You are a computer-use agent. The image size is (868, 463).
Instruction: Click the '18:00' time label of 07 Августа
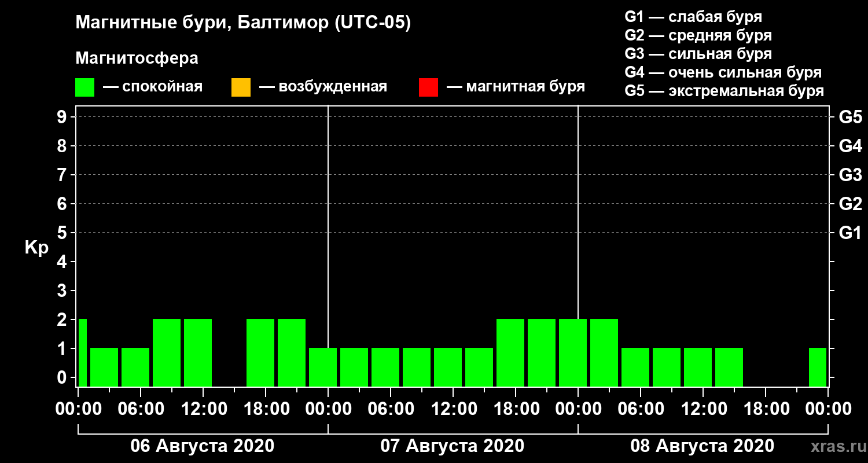pos(516,409)
